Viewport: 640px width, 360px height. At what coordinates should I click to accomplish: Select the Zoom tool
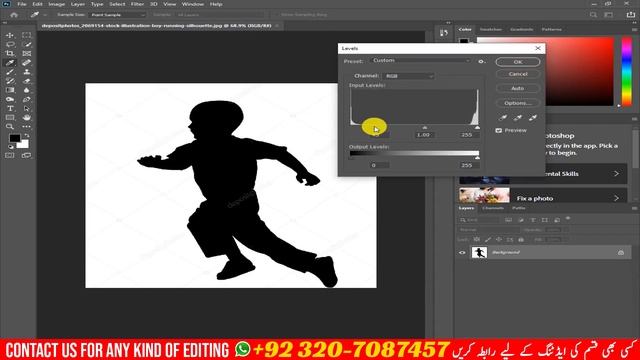point(10,127)
